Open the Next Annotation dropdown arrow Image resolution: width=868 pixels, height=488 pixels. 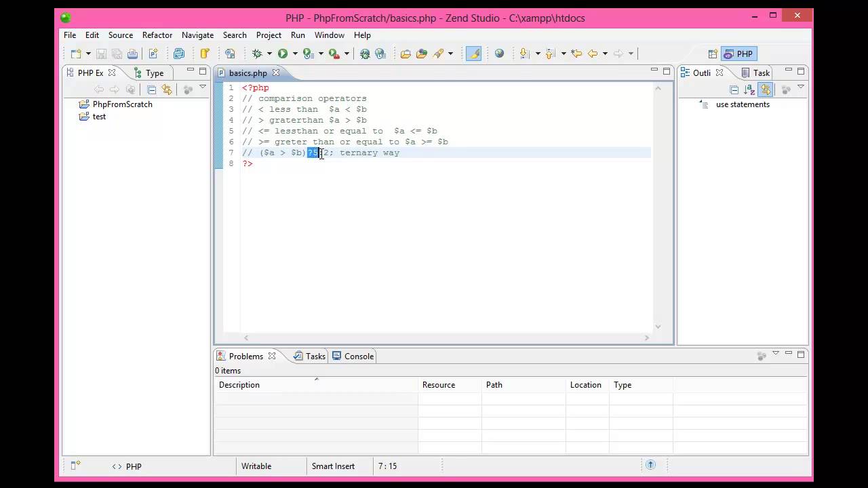point(537,54)
